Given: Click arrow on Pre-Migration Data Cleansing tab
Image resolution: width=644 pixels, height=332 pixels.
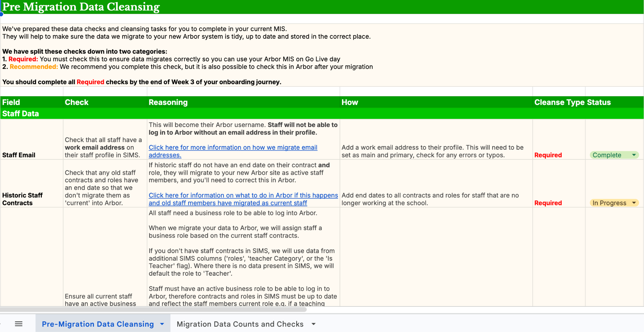Looking at the screenshot, I should pos(162,324).
